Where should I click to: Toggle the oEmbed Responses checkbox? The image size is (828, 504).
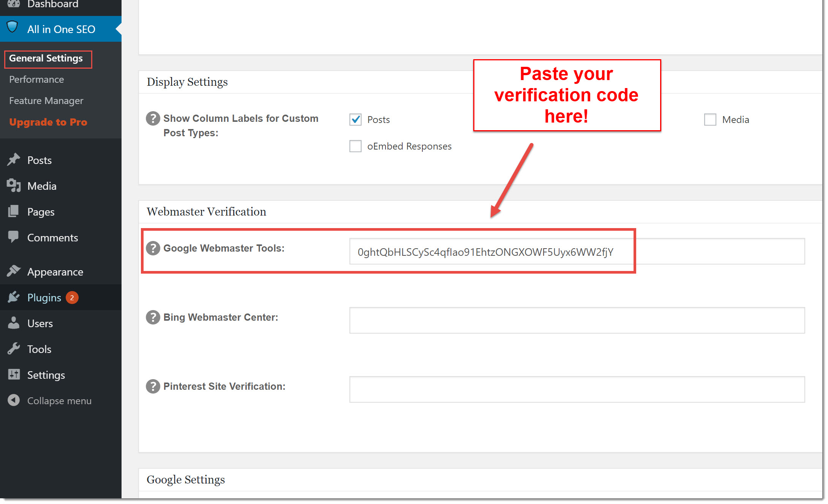(355, 146)
